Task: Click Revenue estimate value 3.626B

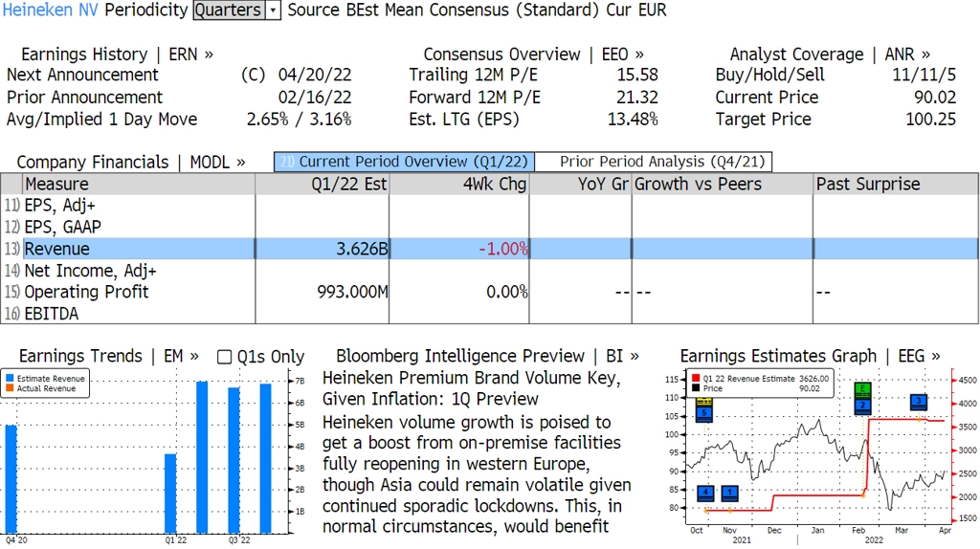Action: click(x=362, y=249)
